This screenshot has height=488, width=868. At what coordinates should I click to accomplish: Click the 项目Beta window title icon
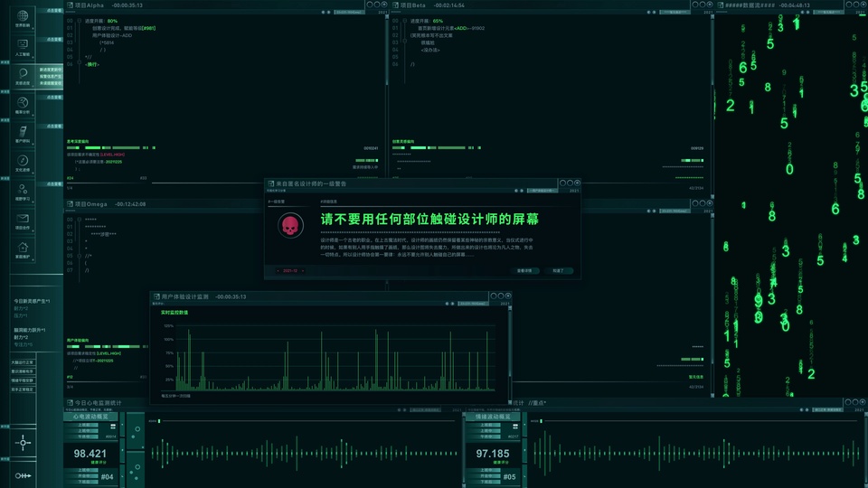tap(396, 5)
